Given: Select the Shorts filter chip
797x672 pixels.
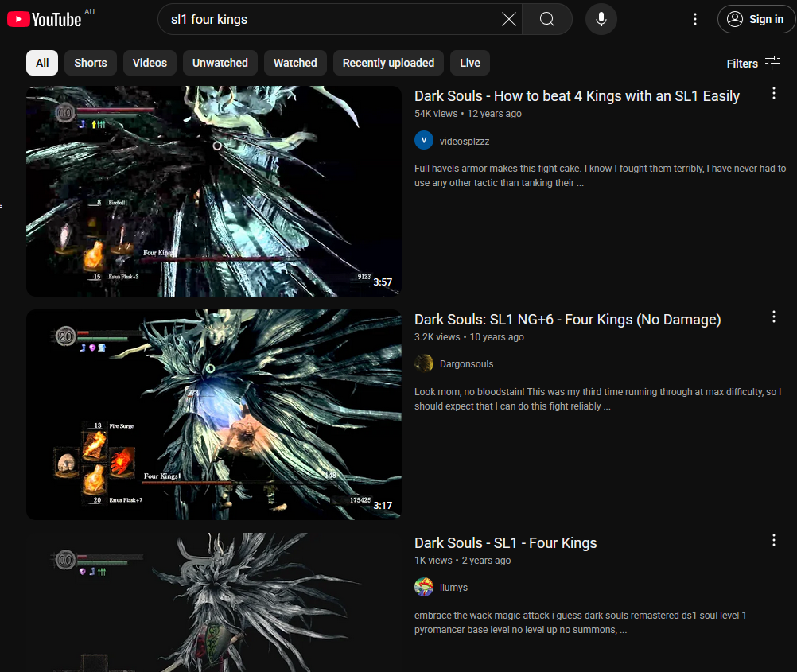Looking at the screenshot, I should pos(91,63).
